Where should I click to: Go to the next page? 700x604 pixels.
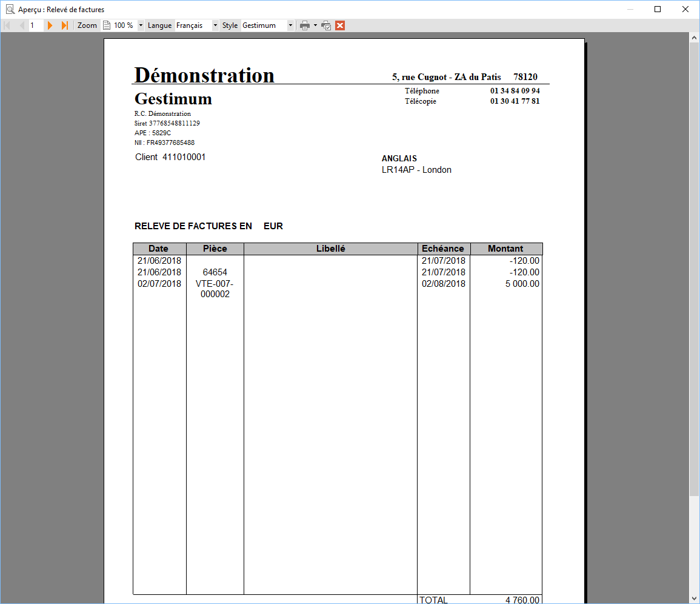50,25
